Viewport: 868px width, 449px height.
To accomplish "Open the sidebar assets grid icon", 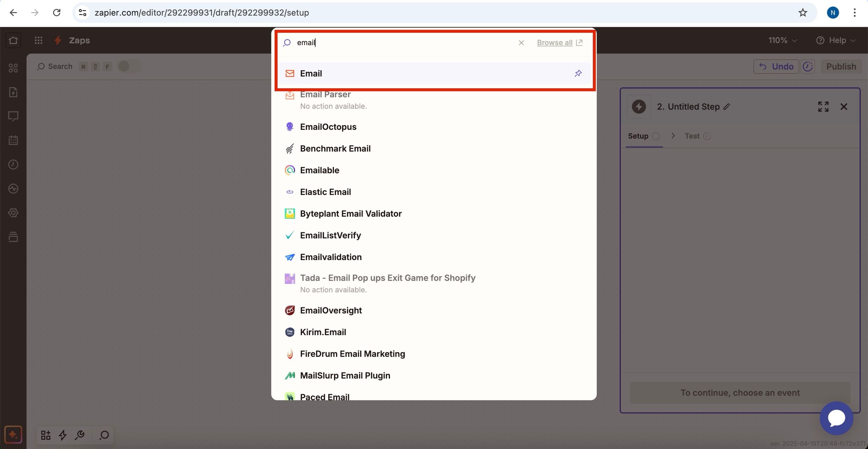I will click(x=13, y=68).
